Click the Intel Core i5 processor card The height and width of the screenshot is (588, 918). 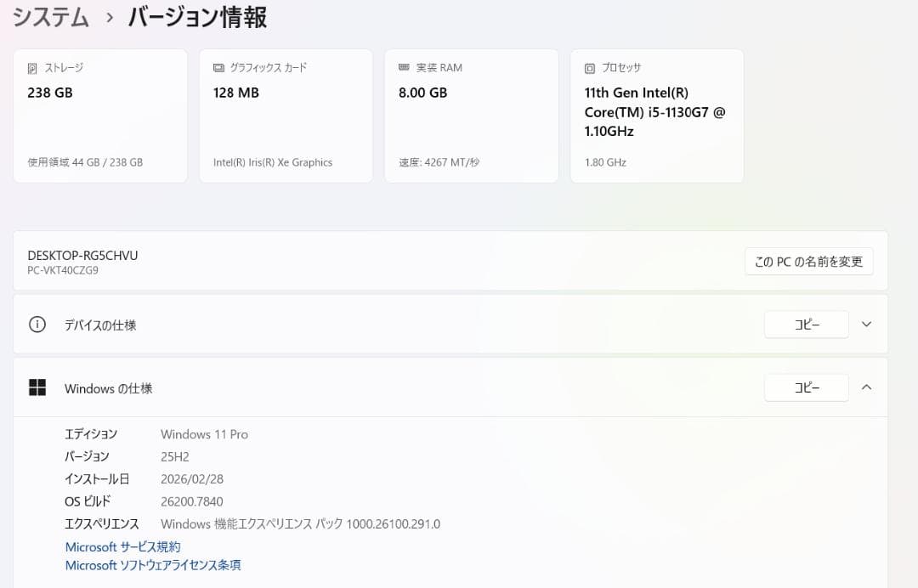[656, 116]
